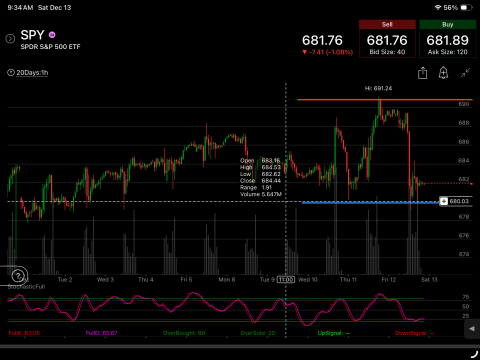
Task: Open the 20Days:1h timeframe selector
Action: pos(32,73)
